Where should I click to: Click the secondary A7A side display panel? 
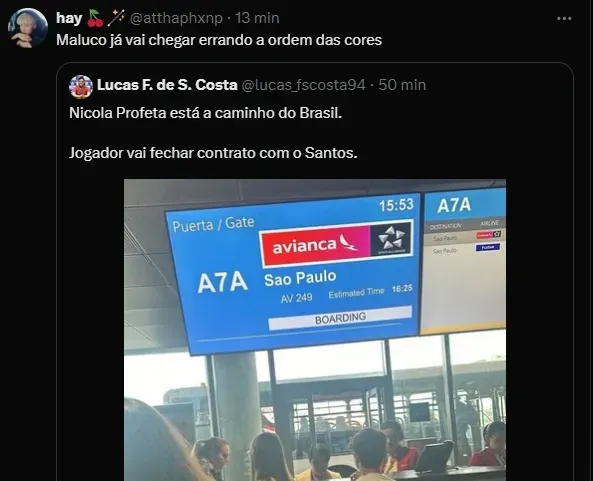click(x=464, y=261)
